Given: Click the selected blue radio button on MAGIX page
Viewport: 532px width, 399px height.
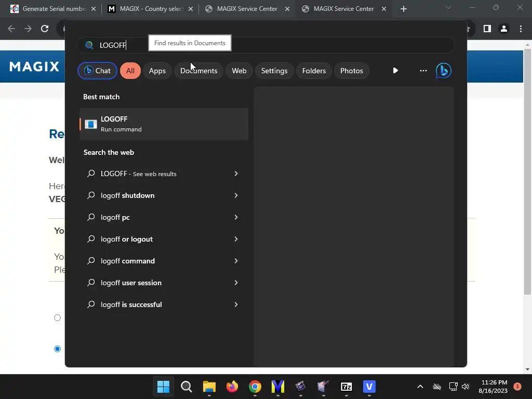Looking at the screenshot, I should (57, 349).
